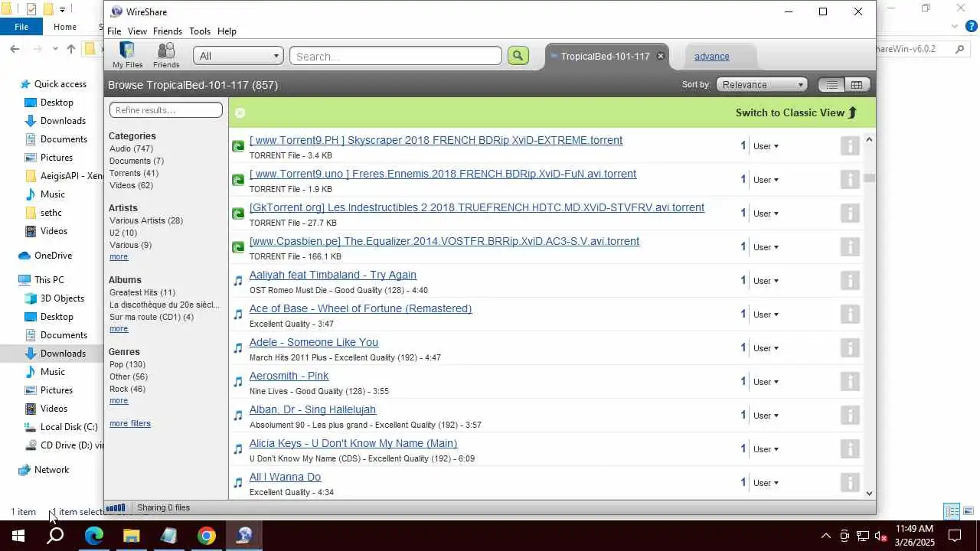The width and height of the screenshot is (980, 551).
Task: Show info for Freres Ennemis torrent
Action: point(850,179)
